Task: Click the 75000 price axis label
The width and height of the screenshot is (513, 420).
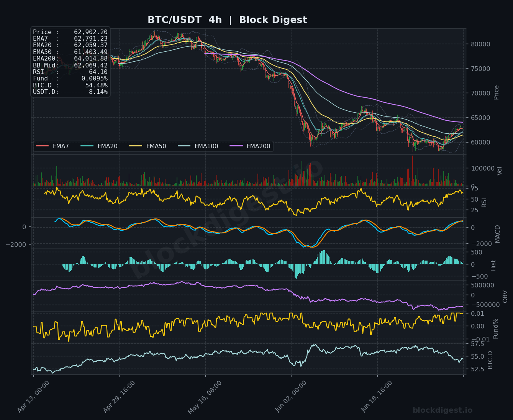Action: click(x=480, y=69)
